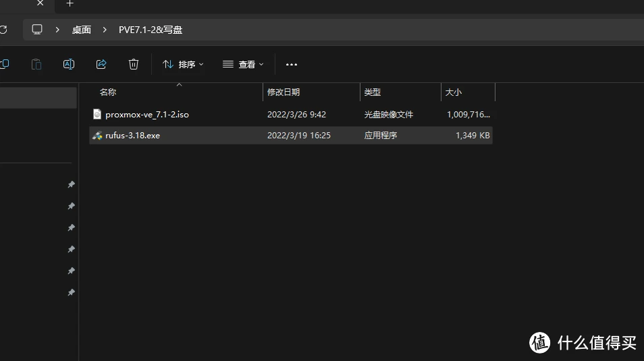Click the Rename toolbar icon

tap(69, 65)
